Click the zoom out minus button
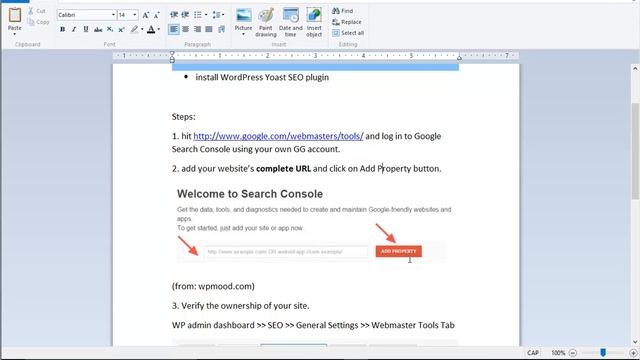The height and width of the screenshot is (360, 640). pyautogui.click(x=573, y=353)
